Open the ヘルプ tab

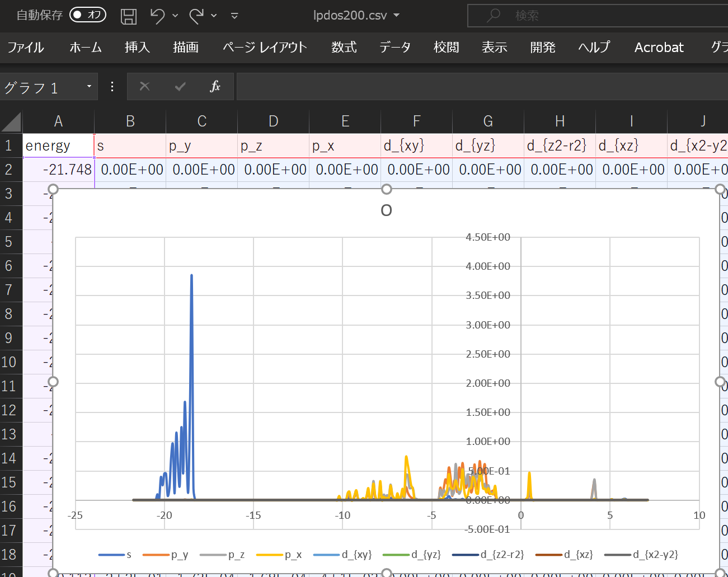[594, 48]
